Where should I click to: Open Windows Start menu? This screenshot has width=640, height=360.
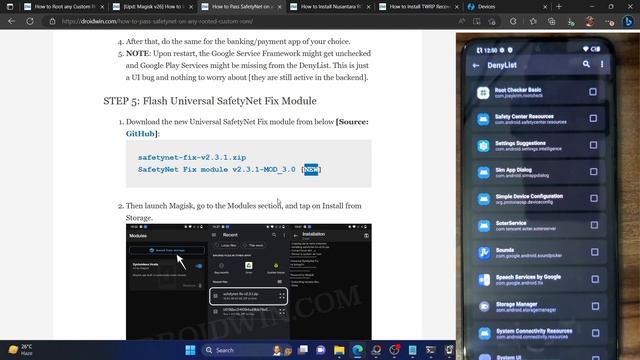tap(190, 350)
